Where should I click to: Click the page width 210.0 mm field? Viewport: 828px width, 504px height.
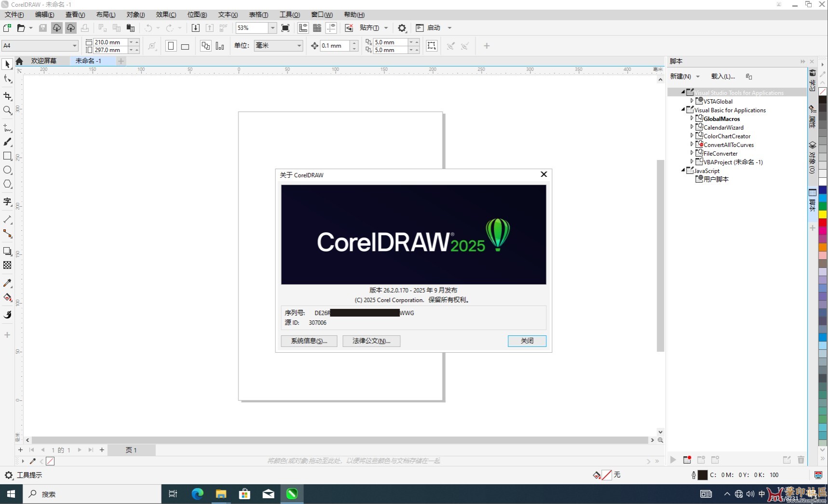(110, 42)
